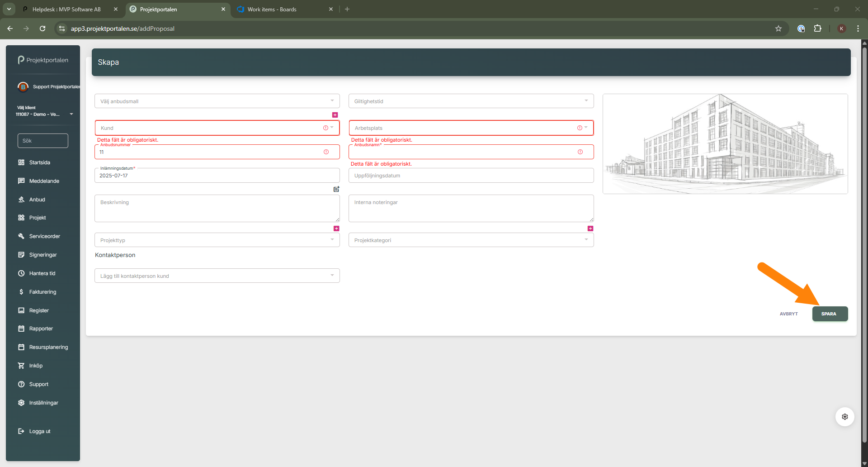Open Serviceorder wrench icon

pos(21,236)
